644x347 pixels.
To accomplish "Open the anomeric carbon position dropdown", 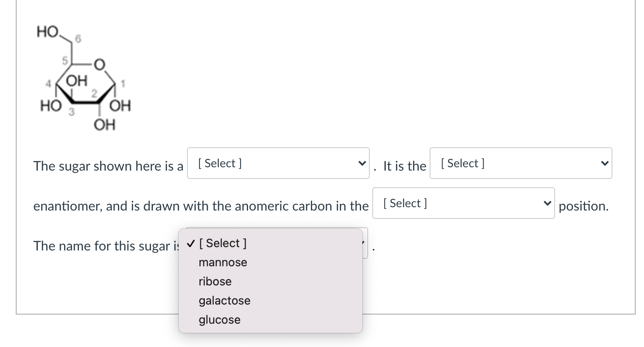I will [x=463, y=203].
